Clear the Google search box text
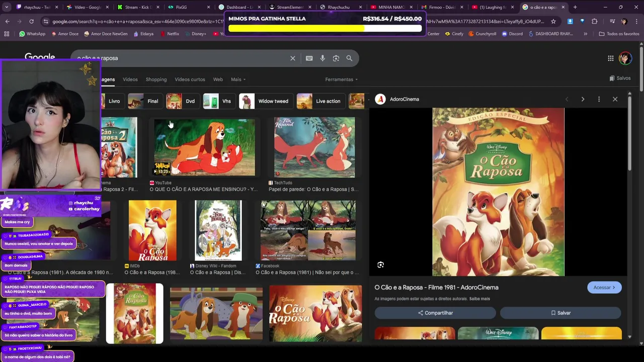644x362 pixels. [292, 58]
